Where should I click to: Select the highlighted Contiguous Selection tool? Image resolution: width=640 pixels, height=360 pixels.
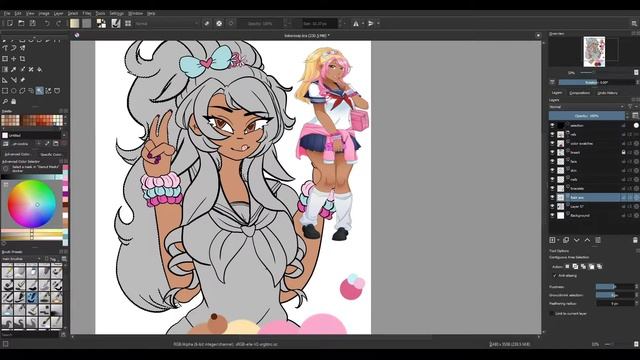pos(40,91)
